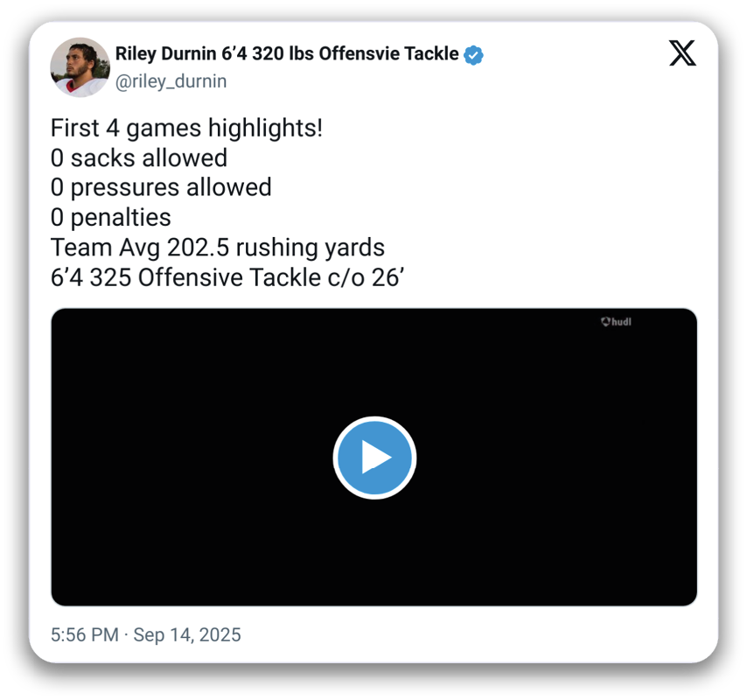Click the X logo in the corner
747x700 pixels.
coord(682,54)
